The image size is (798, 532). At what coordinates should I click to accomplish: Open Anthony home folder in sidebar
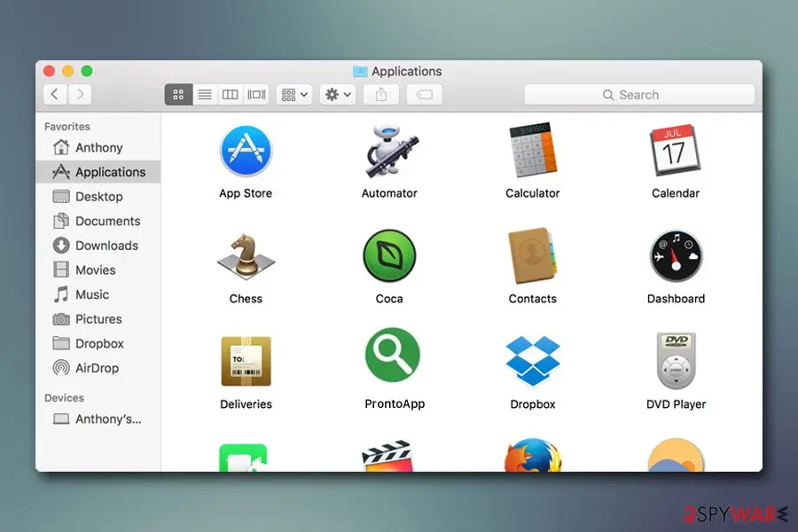(x=98, y=148)
